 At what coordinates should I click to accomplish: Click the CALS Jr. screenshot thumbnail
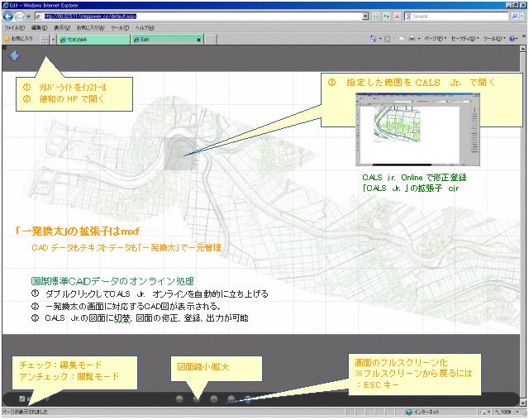(417, 130)
